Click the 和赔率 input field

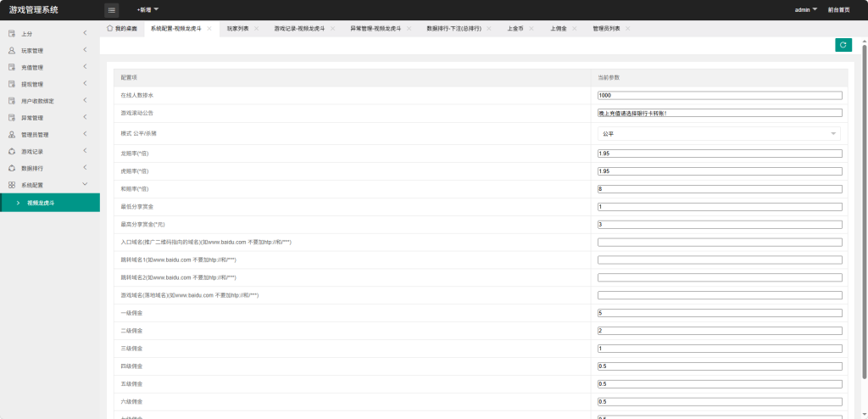pyautogui.click(x=720, y=189)
